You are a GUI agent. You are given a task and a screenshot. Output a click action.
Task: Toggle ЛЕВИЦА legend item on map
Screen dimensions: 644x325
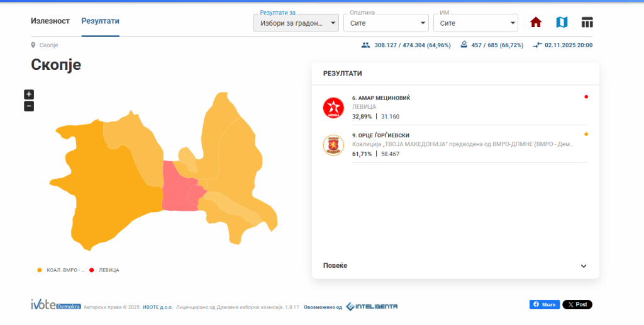point(104,270)
